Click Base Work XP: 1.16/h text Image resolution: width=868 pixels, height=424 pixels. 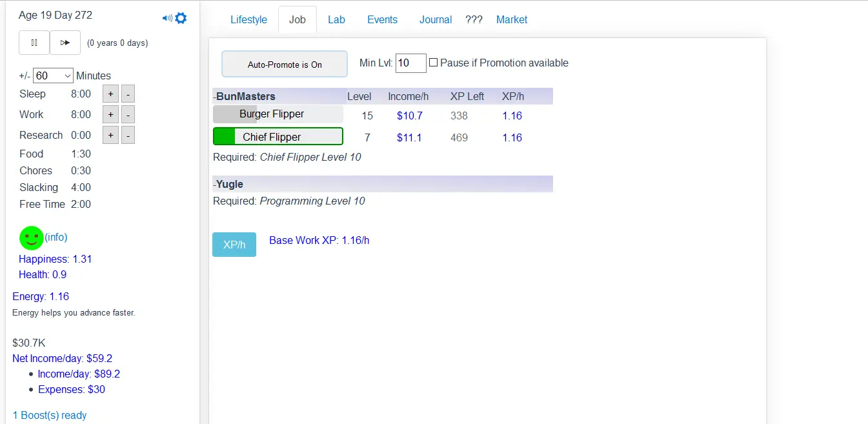point(319,240)
